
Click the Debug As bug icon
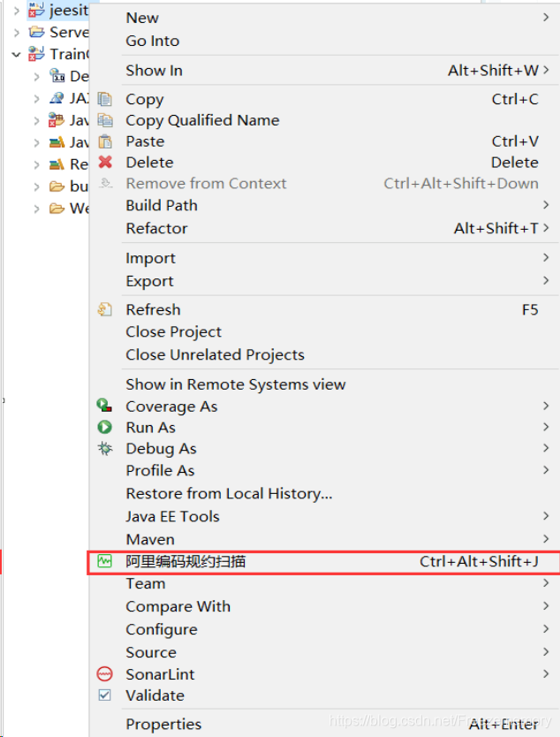click(105, 448)
